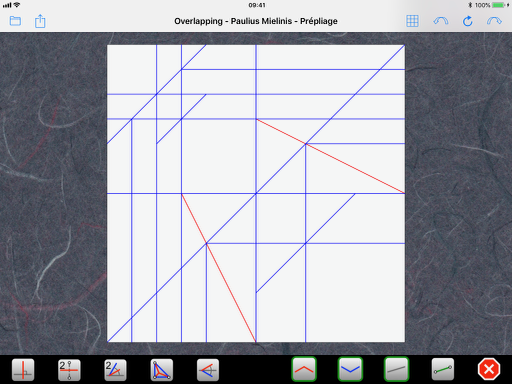Tap the share export icon
The width and height of the screenshot is (512, 384).
click(x=40, y=21)
